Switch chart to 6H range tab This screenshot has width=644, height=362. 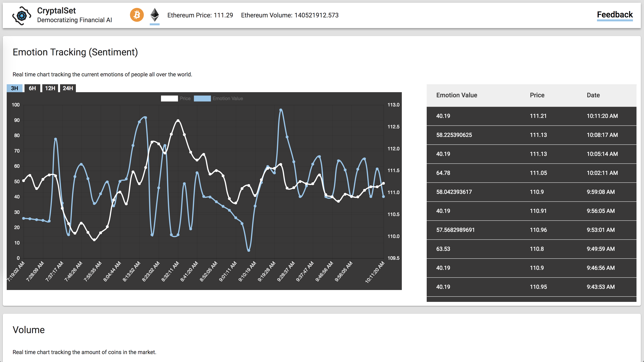(x=32, y=88)
